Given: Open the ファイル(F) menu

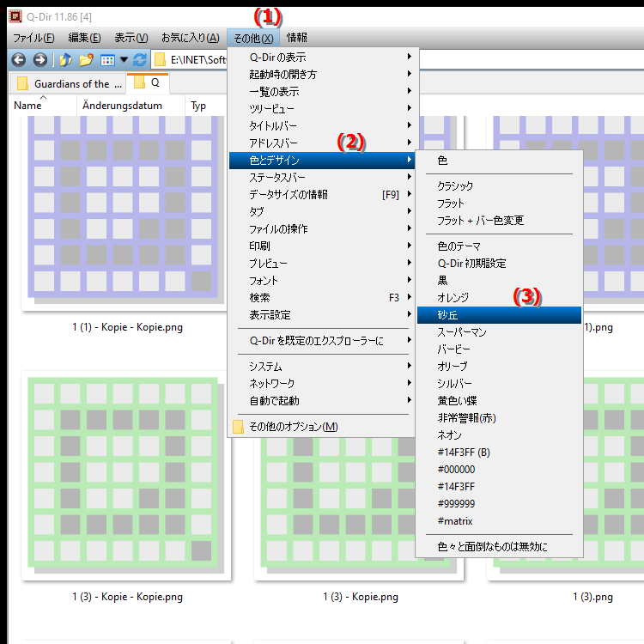Looking at the screenshot, I should click(33, 38).
